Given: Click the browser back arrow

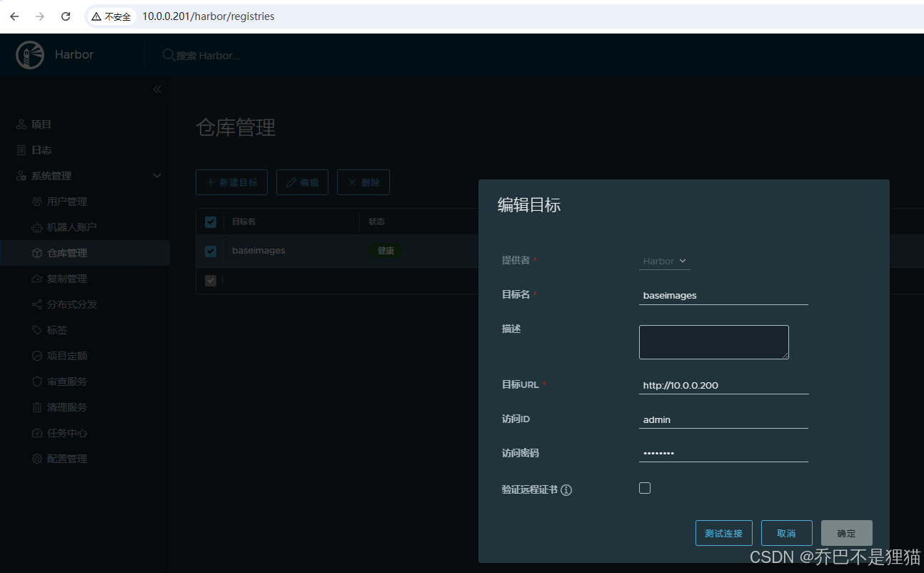Looking at the screenshot, I should [14, 16].
